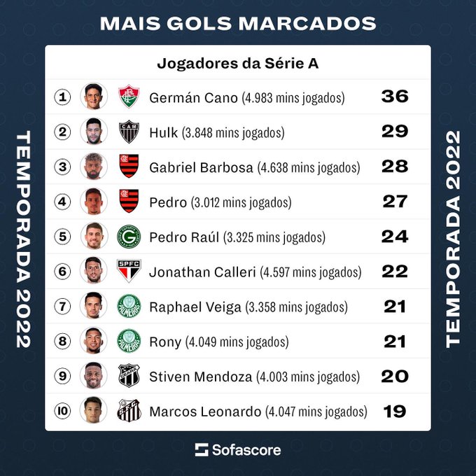
Task: Click the Santos club crest
Action: (x=129, y=411)
